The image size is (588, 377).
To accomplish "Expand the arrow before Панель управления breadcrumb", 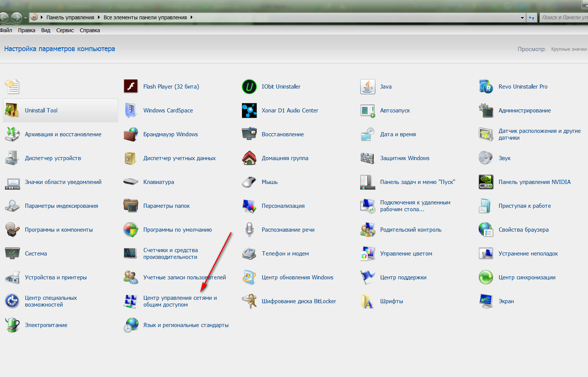I will click(42, 17).
